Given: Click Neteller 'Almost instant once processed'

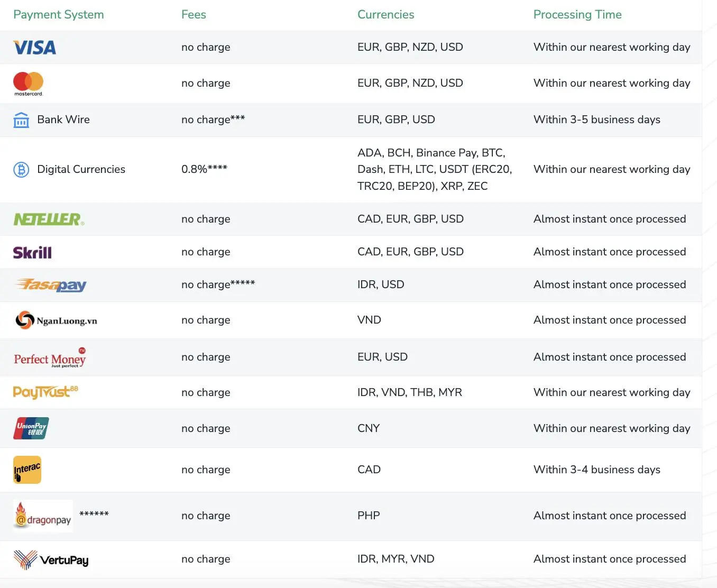Looking at the screenshot, I should 610,219.
